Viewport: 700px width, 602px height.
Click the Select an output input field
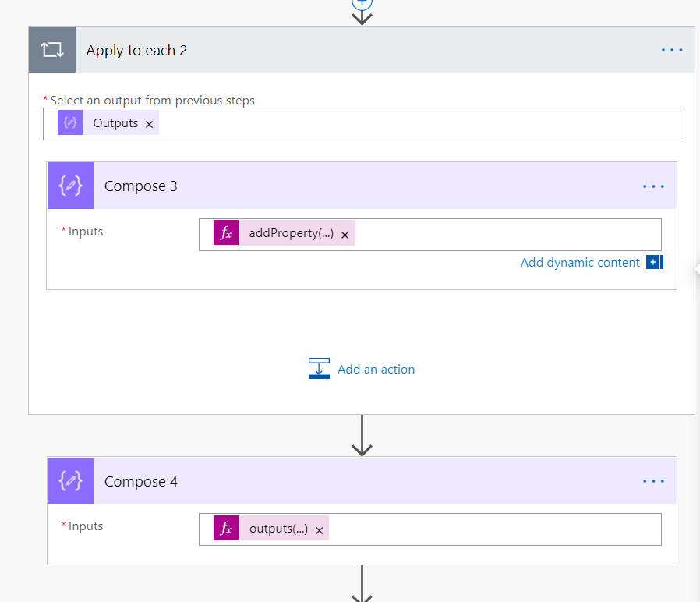pyautogui.click(x=362, y=124)
